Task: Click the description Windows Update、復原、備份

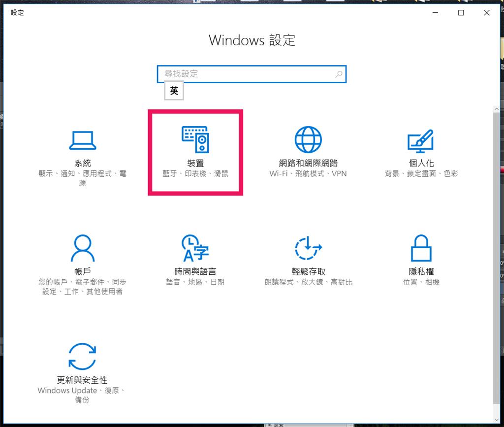Action: pos(82,395)
